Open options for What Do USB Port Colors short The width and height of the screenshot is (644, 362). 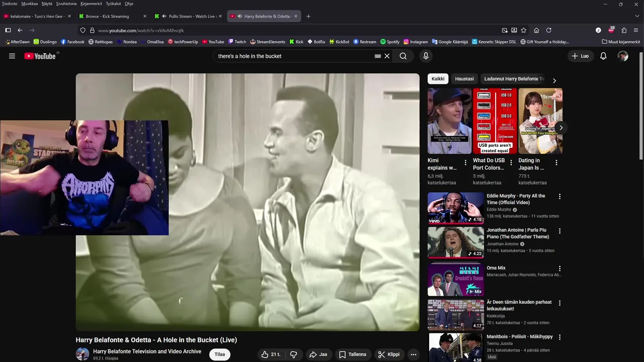pyautogui.click(x=511, y=162)
